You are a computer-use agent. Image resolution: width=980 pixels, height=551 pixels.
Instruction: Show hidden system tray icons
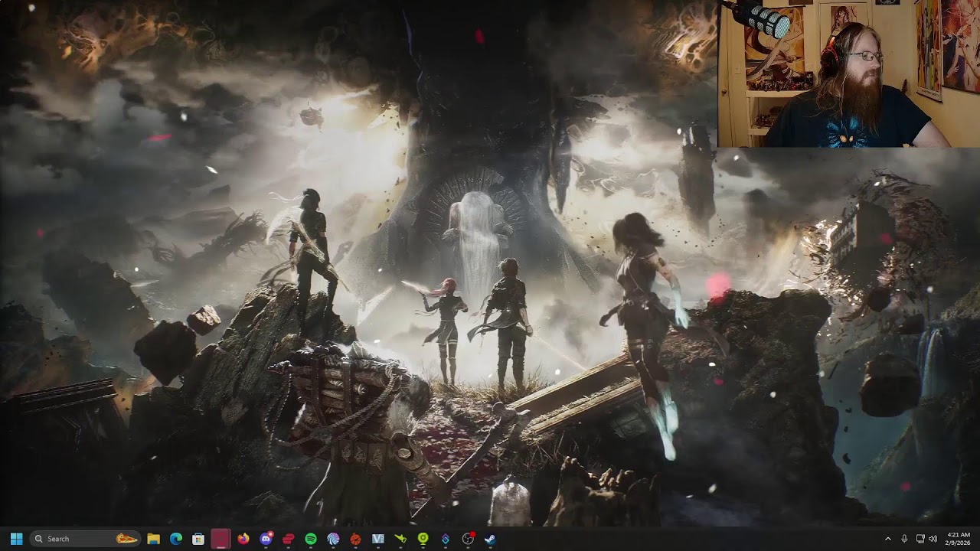[x=888, y=539]
